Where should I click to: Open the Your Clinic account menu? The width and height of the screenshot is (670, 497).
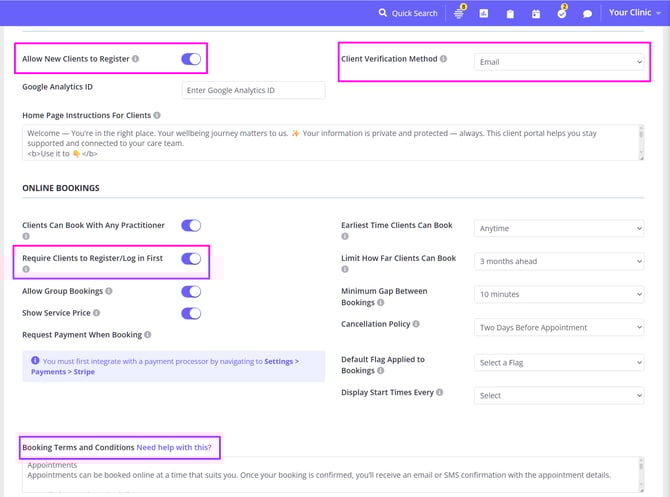click(x=635, y=13)
